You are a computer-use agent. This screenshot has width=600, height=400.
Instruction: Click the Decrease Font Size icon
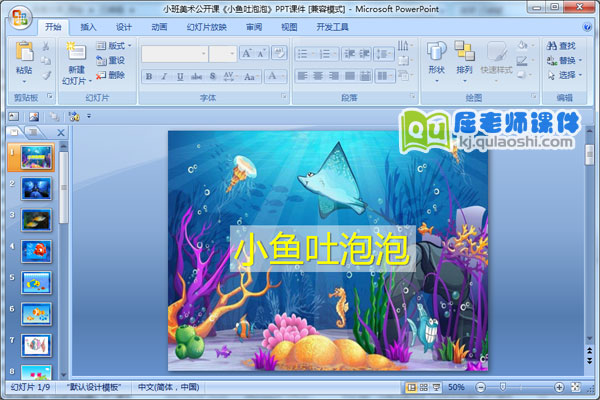[261, 54]
